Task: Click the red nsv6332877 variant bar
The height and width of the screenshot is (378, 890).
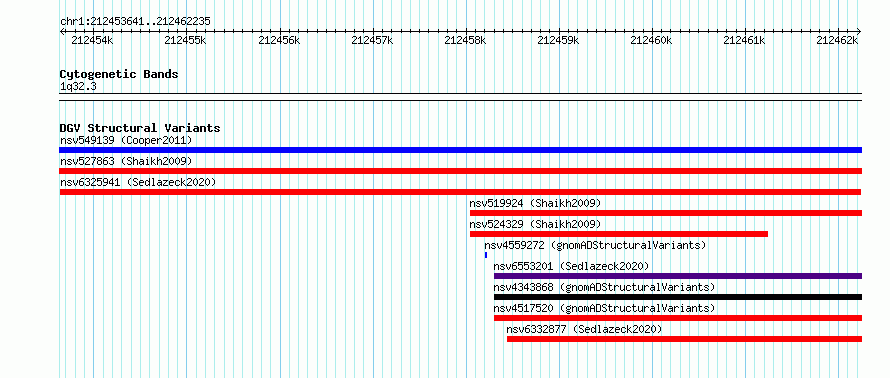Action: (x=684, y=339)
